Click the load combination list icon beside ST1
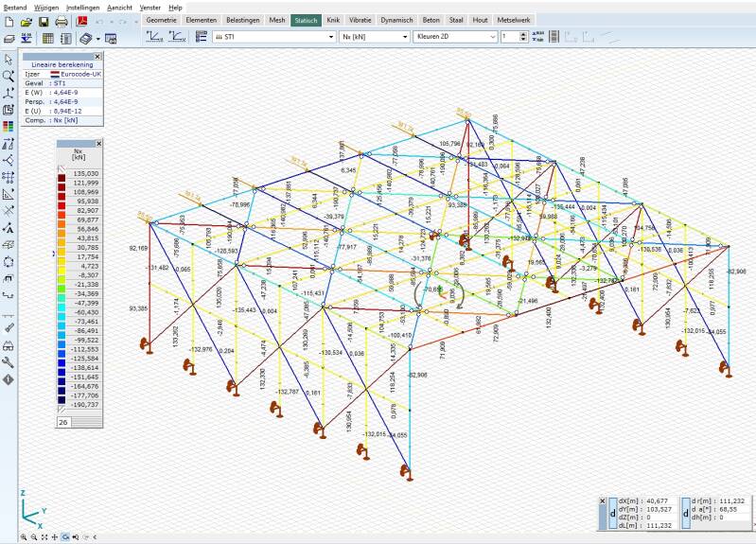The width and height of the screenshot is (756, 544). click(x=201, y=36)
